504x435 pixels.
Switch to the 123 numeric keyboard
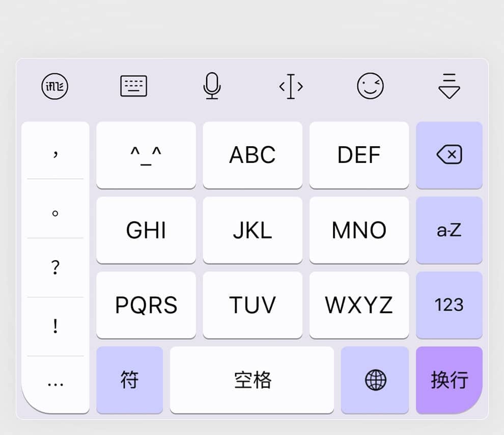click(449, 305)
